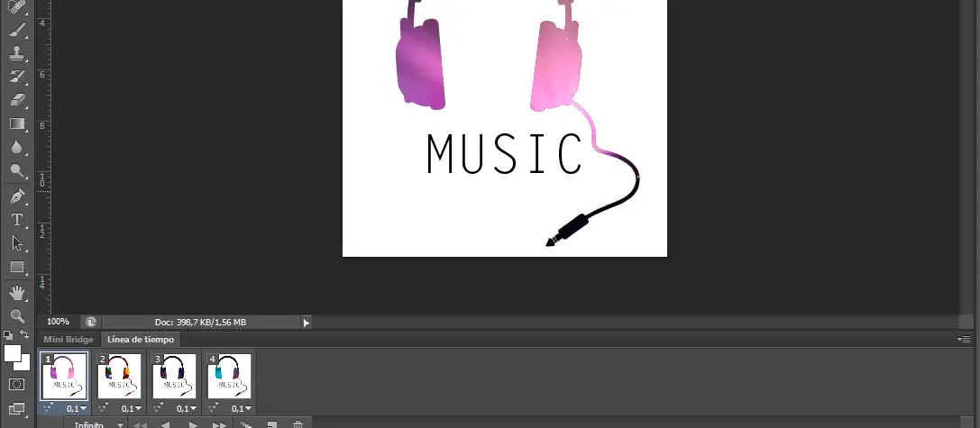
Task: Open the foreground color picker
Action: (x=12, y=353)
